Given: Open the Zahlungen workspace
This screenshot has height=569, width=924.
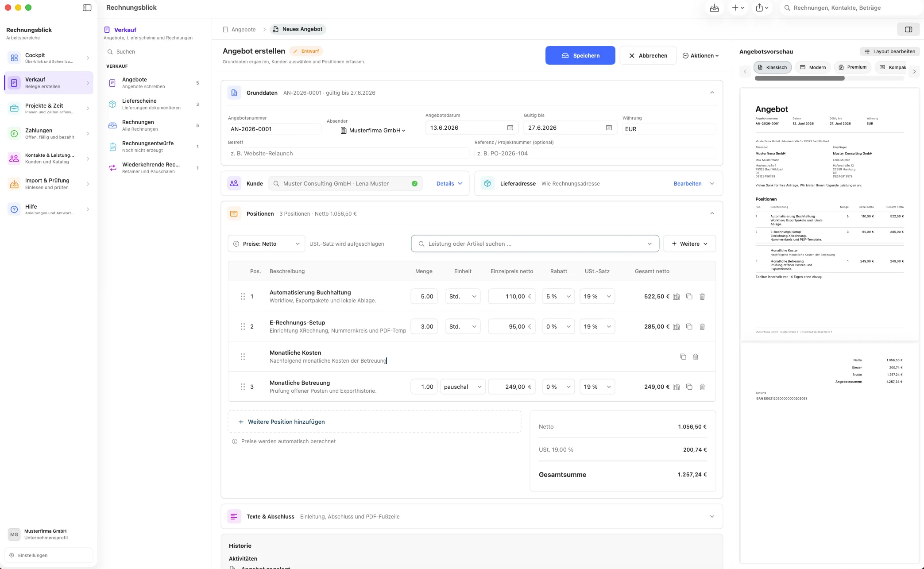Looking at the screenshot, I should pos(49,134).
